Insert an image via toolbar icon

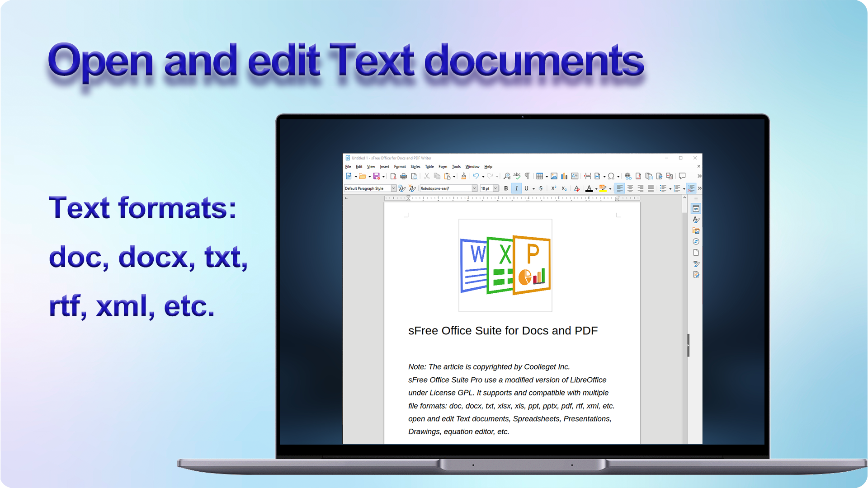point(554,176)
